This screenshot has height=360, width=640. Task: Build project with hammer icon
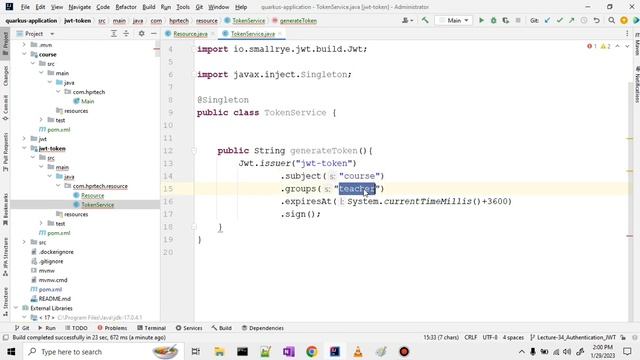click(425, 20)
